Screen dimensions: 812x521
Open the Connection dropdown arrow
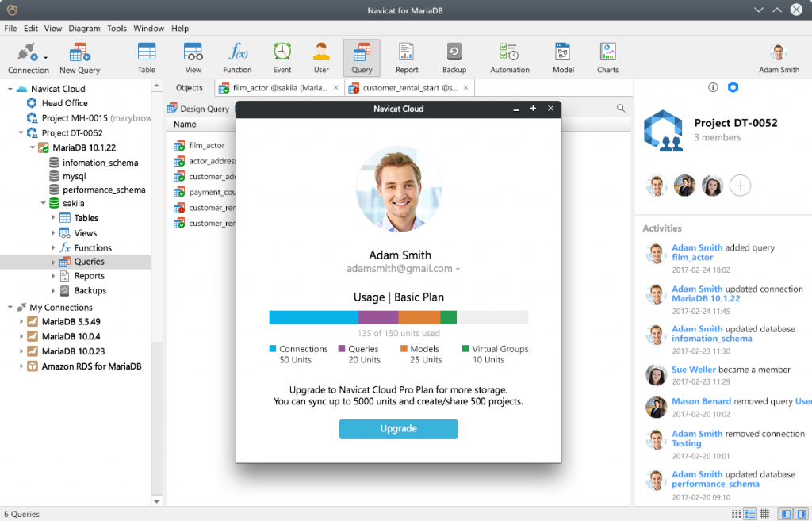[45, 57]
